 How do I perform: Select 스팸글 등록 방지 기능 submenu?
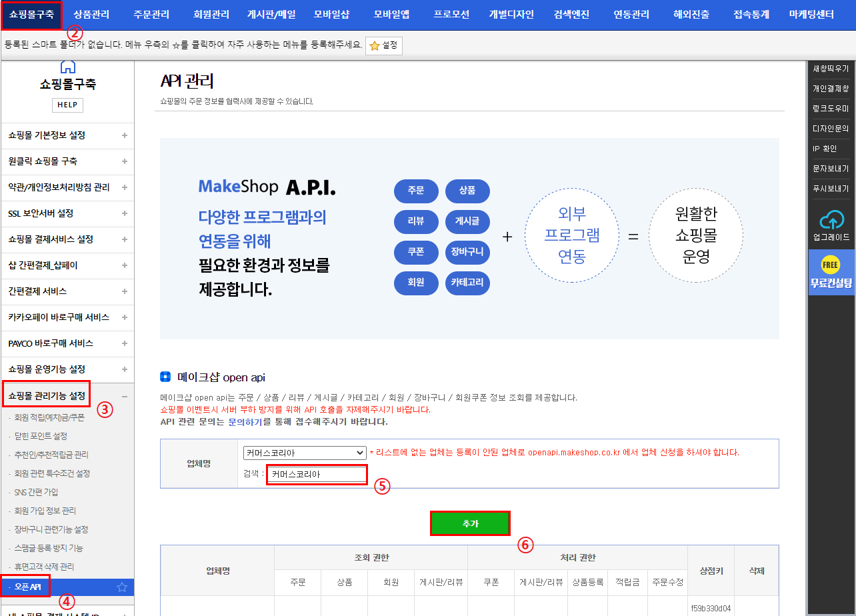click(49, 548)
